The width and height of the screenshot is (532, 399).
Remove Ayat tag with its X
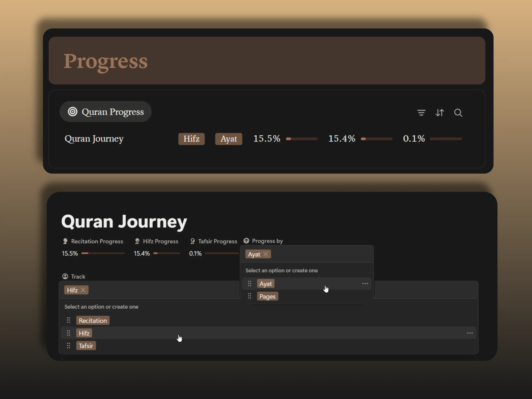click(266, 254)
